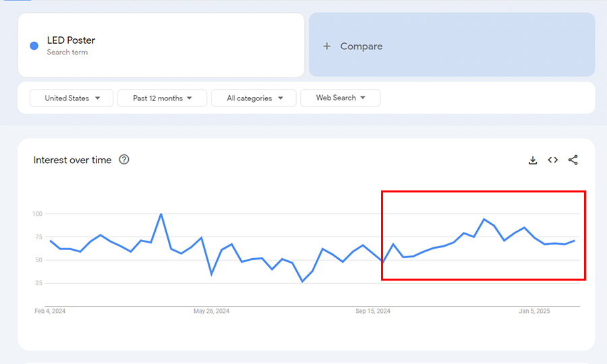Open the Past 12 months time range

pyautogui.click(x=162, y=98)
